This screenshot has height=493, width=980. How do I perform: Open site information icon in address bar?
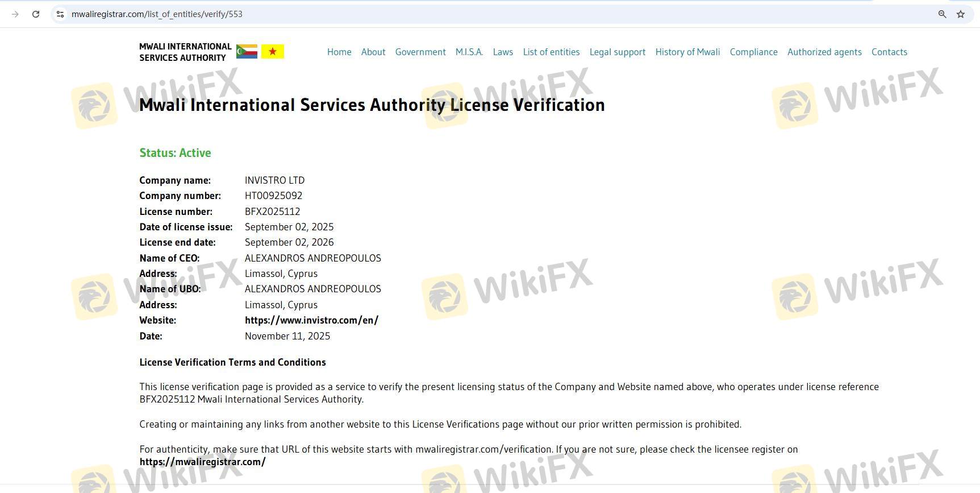pos(60,14)
